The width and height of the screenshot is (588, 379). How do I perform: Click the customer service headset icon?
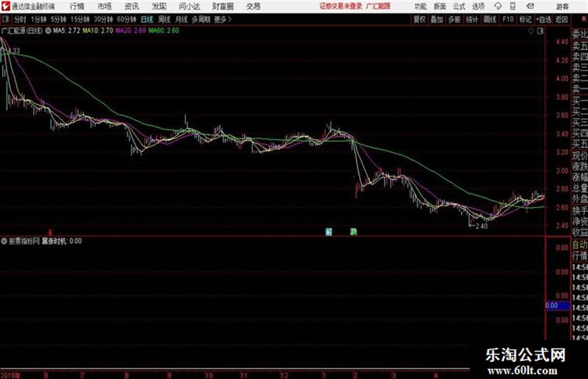[x=498, y=6]
